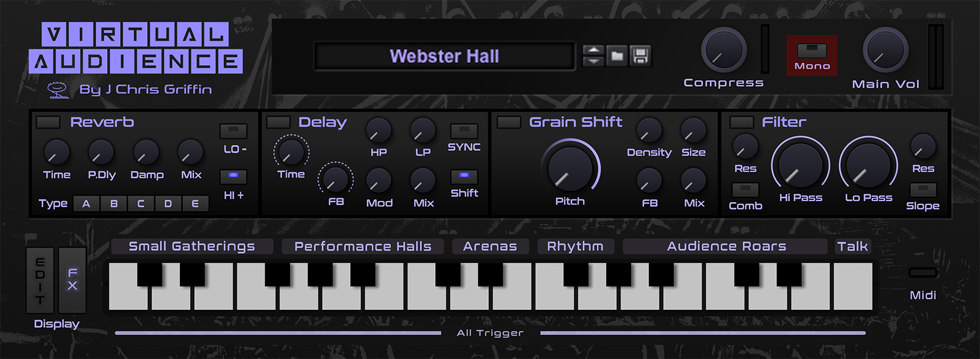980x359 pixels.
Task: Toggle the Filter Comb switch
Action: (x=745, y=190)
